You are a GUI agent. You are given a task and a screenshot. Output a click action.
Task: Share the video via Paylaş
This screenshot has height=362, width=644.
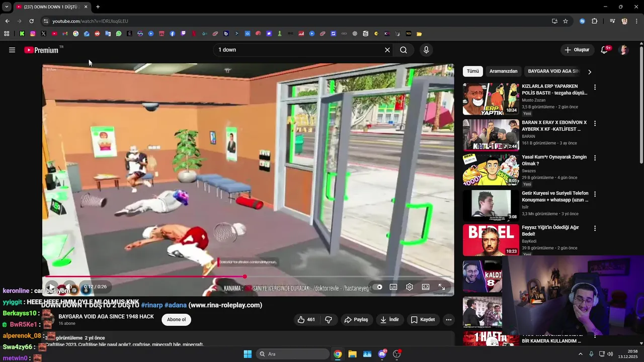356,319
